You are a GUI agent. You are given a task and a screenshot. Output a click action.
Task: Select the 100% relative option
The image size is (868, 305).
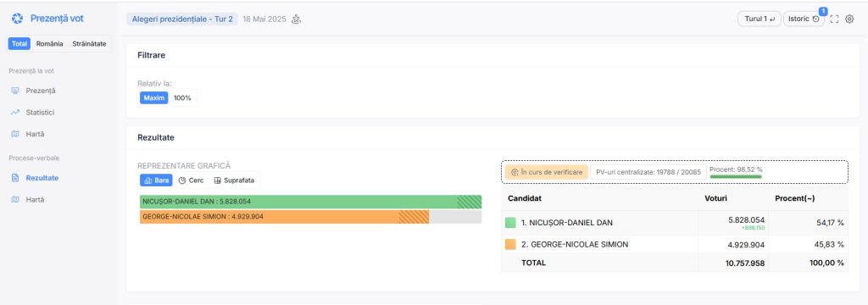182,98
